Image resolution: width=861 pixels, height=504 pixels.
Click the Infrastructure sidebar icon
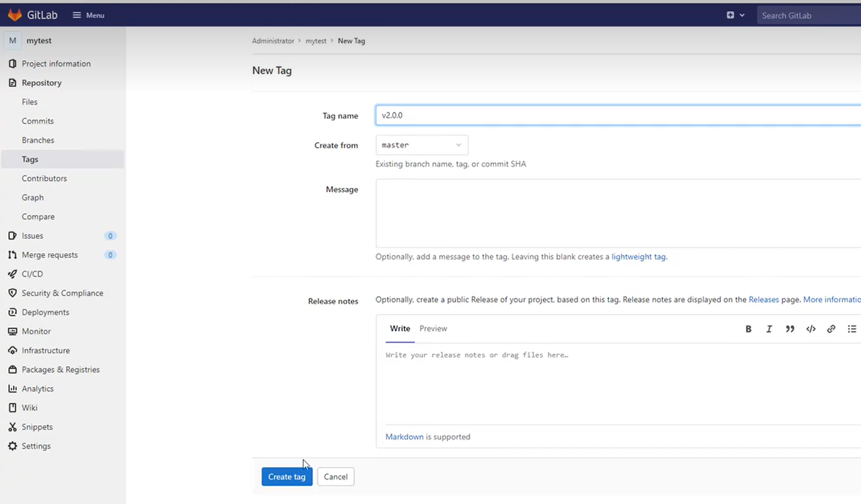[x=12, y=350]
